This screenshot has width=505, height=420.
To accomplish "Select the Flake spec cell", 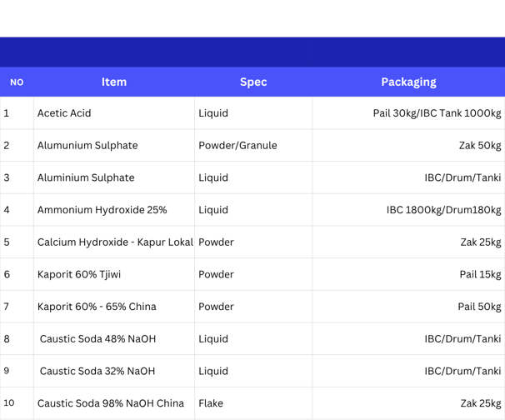I will click(x=253, y=403).
